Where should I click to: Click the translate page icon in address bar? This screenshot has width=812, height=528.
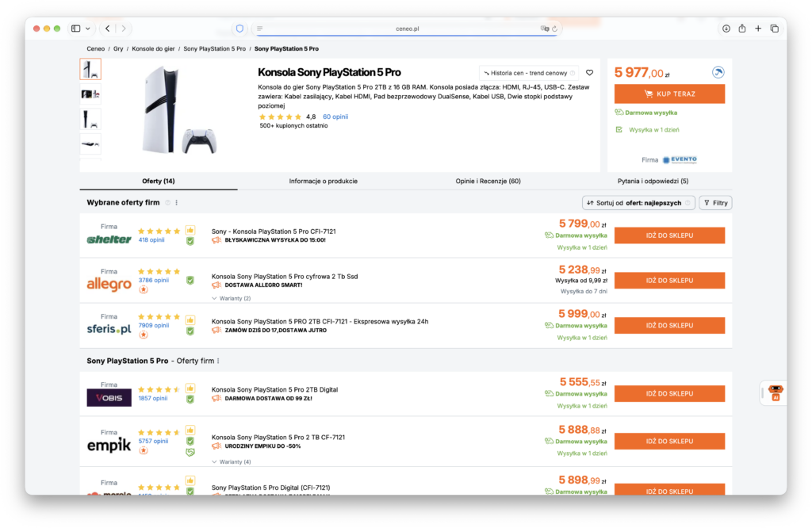click(544, 29)
